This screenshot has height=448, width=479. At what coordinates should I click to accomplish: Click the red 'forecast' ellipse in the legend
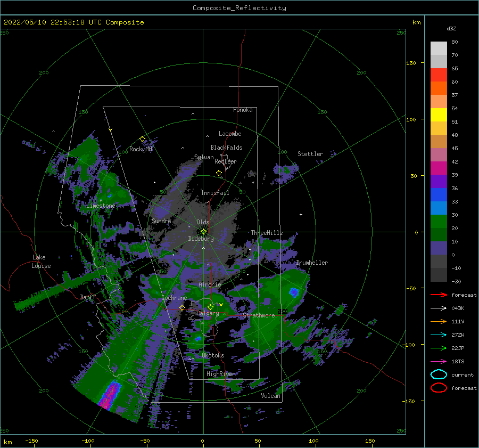pyautogui.click(x=439, y=388)
